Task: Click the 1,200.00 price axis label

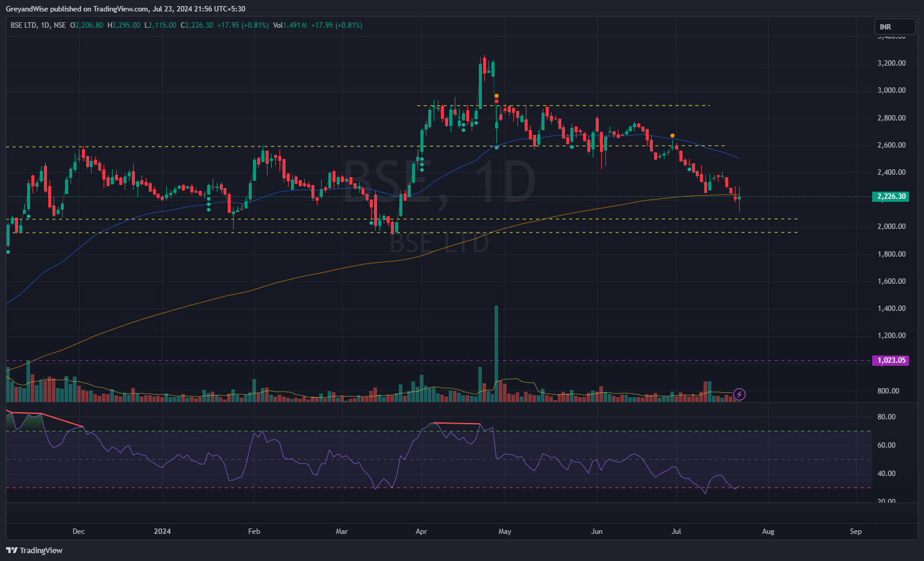Action: pos(891,336)
